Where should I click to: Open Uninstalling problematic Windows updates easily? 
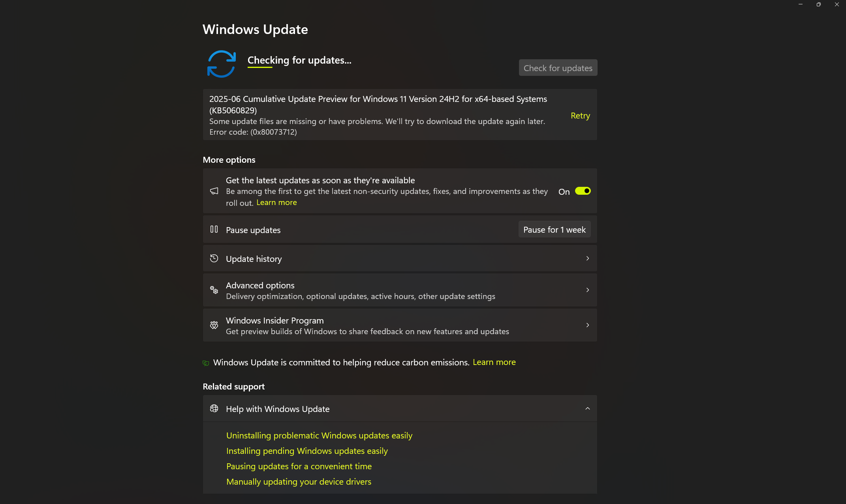pyautogui.click(x=319, y=435)
